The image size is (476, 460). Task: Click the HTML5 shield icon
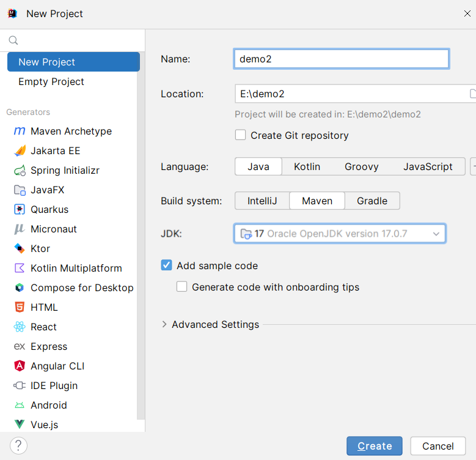20,307
